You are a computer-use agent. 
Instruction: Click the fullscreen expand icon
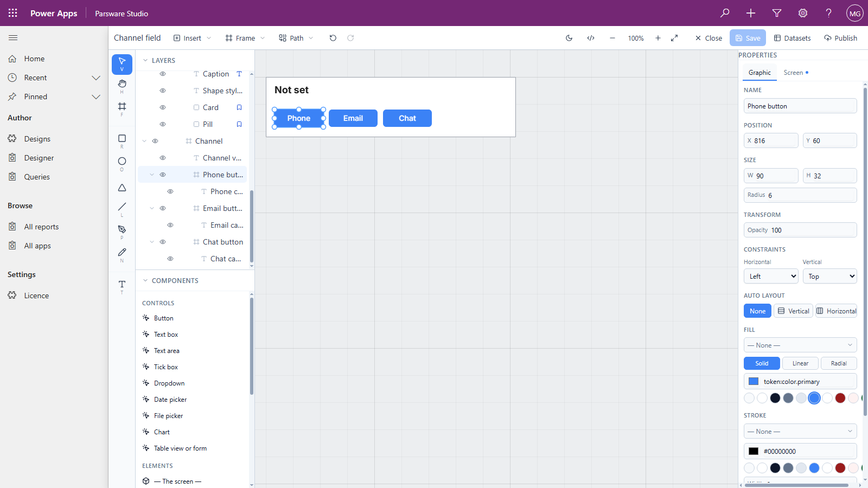click(674, 38)
